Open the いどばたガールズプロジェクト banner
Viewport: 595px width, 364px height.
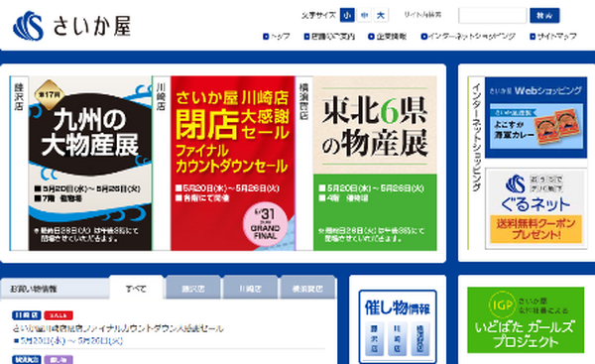click(x=526, y=320)
